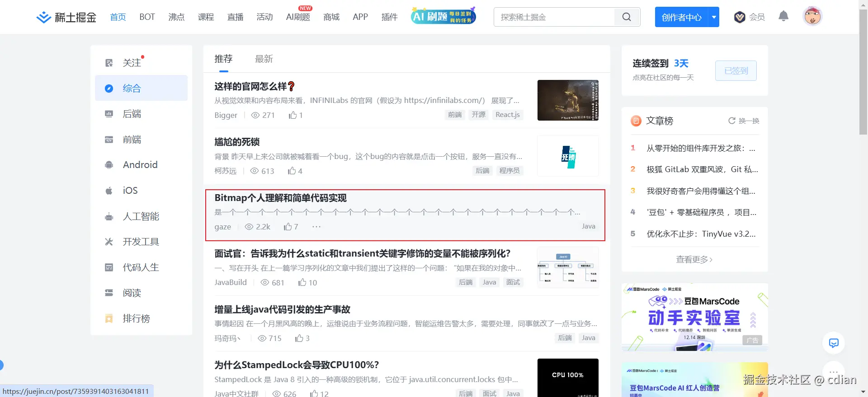Screen dimensions: 868x397
Task: Click the 关注 sidebar icon
Action: [109, 63]
